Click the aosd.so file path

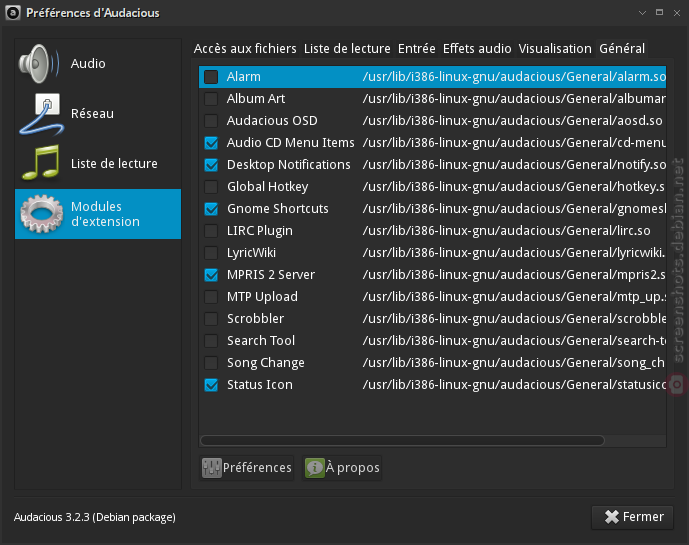point(512,121)
